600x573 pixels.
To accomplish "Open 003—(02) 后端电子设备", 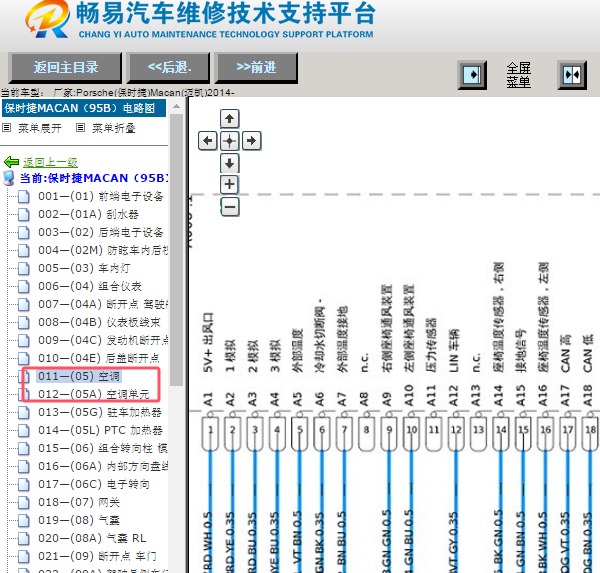I will [x=101, y=232].
